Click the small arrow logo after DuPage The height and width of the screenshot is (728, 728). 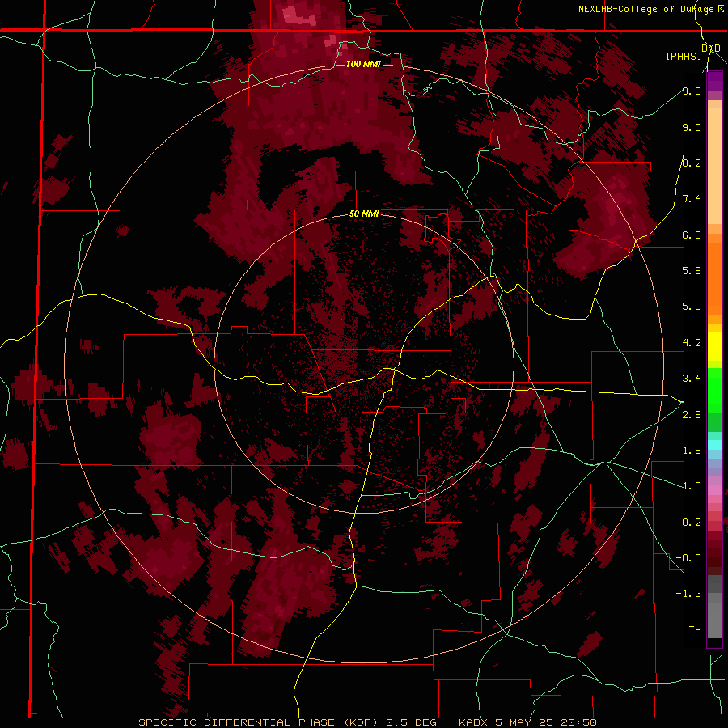(721, 9)
